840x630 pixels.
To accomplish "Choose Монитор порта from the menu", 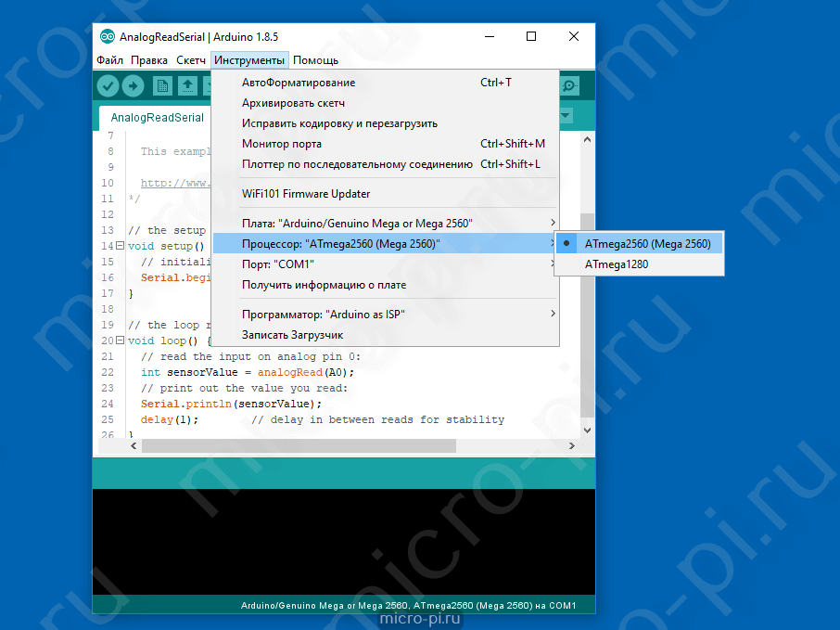I will (282, 144).
